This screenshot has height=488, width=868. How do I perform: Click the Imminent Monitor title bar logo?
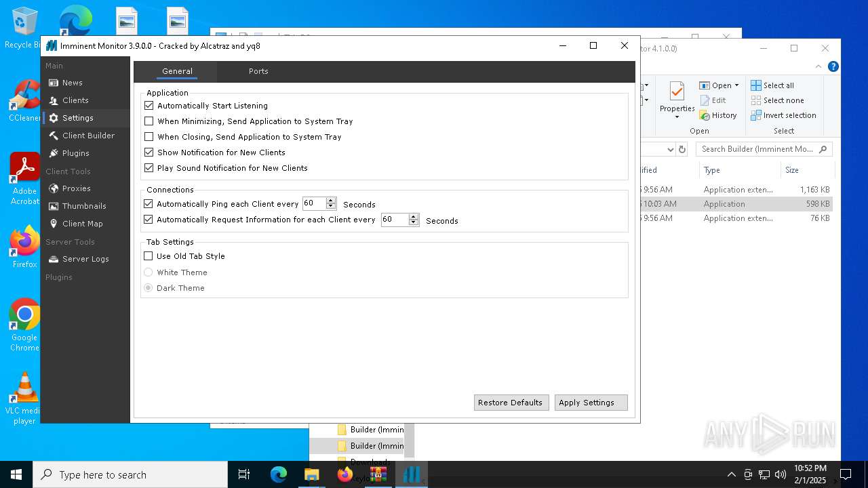[52, 46]
